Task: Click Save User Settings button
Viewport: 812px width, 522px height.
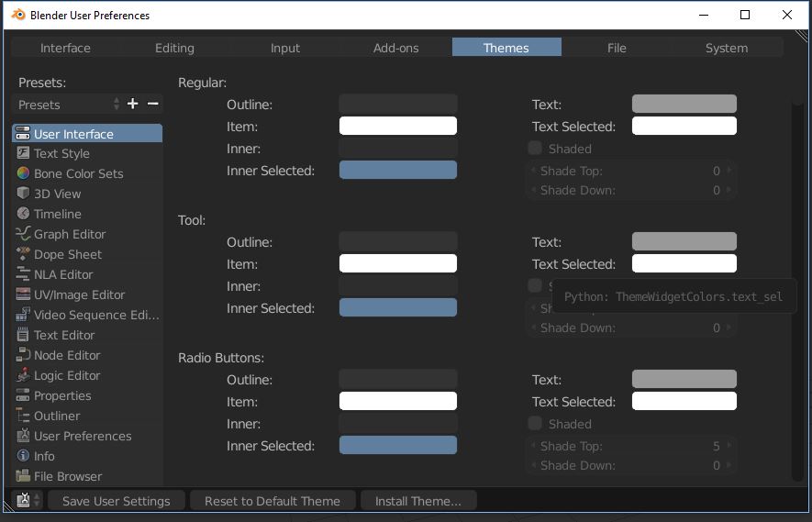Action: click(x=116, y=501)
